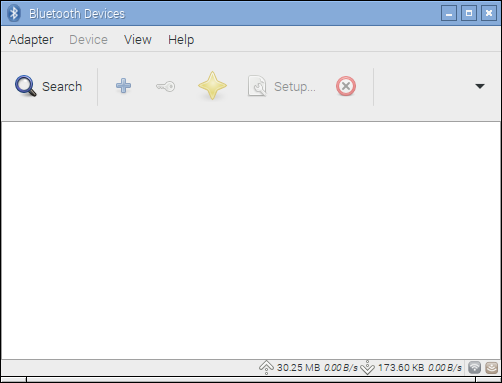Click the rightmost status bar icon
Viewport: 502px width, 383px height.
point(492,368)
